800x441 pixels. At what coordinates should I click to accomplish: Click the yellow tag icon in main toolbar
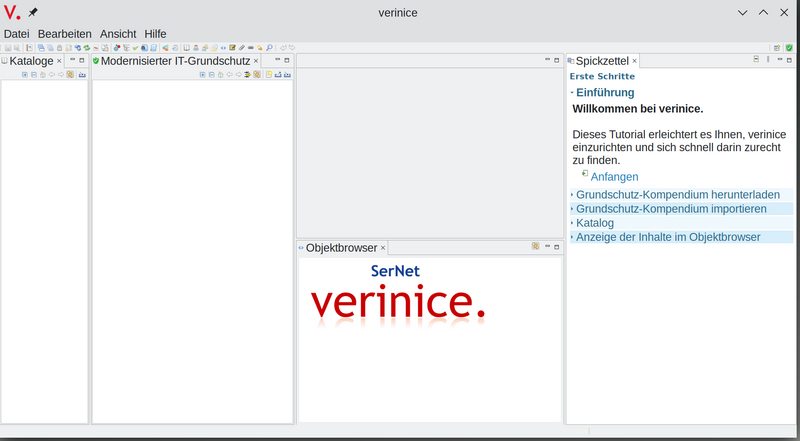point(260,48)
